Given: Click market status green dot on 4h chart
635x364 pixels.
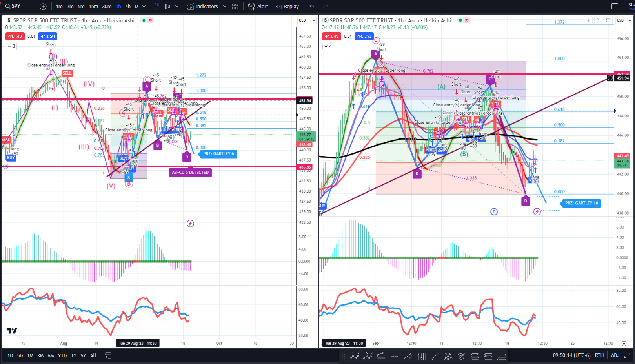Looking at the screenshot, I should [144, 20].
